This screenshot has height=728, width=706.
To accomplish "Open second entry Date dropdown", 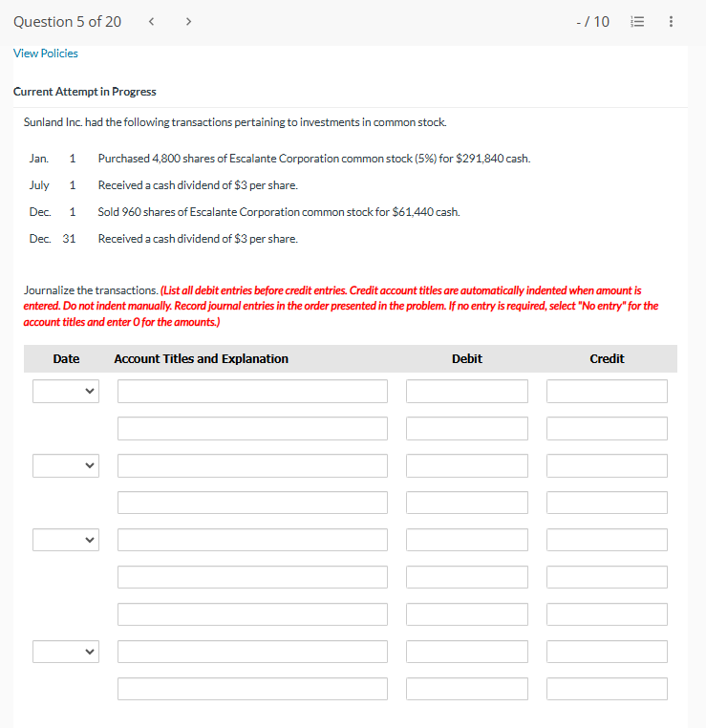I will [66, 465].
